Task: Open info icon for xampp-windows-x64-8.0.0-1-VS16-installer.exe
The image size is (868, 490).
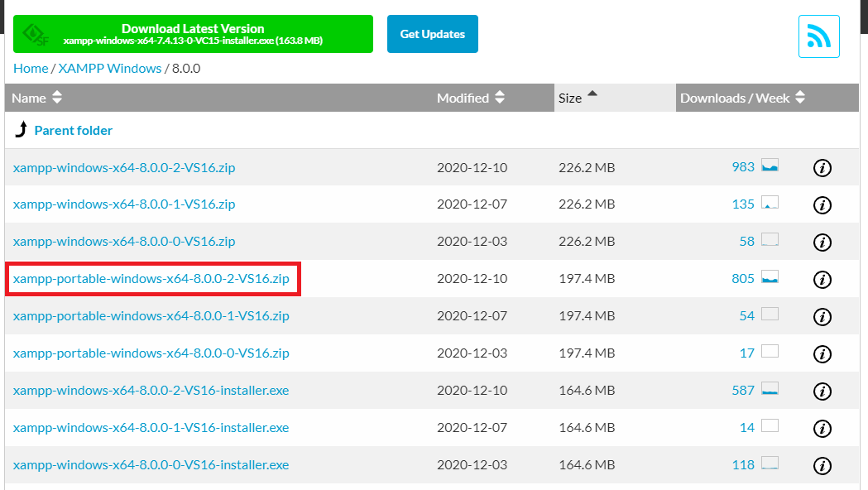Action: click(822, 428)
